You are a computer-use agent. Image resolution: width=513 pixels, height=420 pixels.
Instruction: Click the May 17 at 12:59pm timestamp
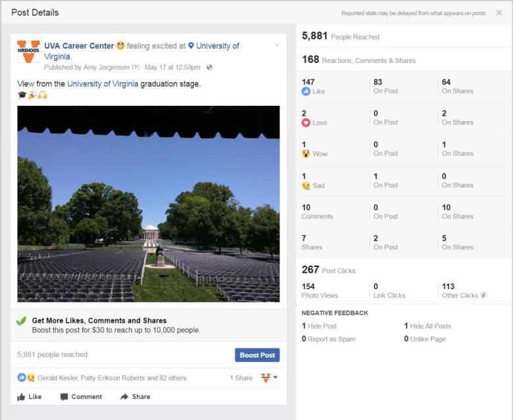(x=172, y=67)
